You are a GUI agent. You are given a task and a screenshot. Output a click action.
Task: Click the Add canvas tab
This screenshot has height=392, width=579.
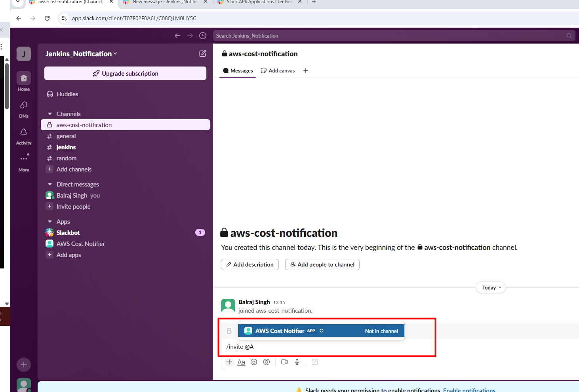click(x=278, y=70)
